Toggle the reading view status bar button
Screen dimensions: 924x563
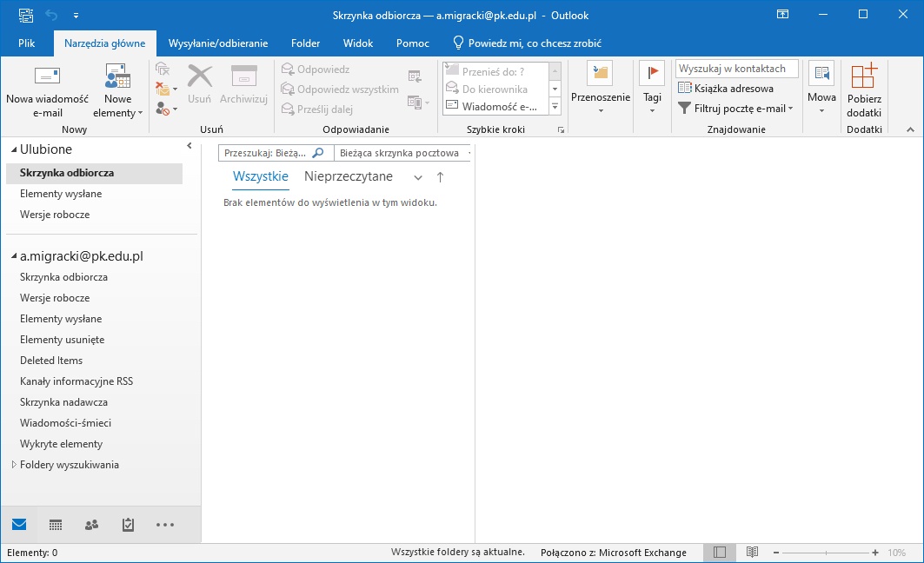pos(752,553)
